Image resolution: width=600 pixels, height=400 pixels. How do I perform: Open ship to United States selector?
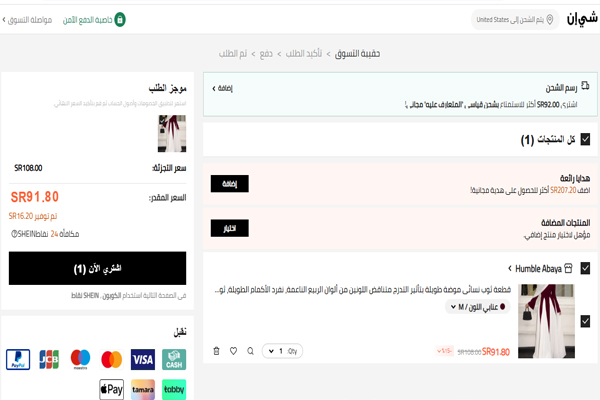(x=515, y=20)
